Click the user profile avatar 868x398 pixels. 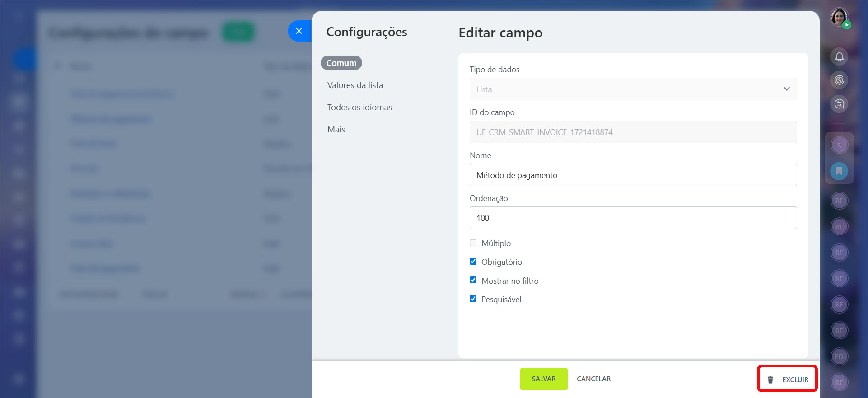point(839,18)
